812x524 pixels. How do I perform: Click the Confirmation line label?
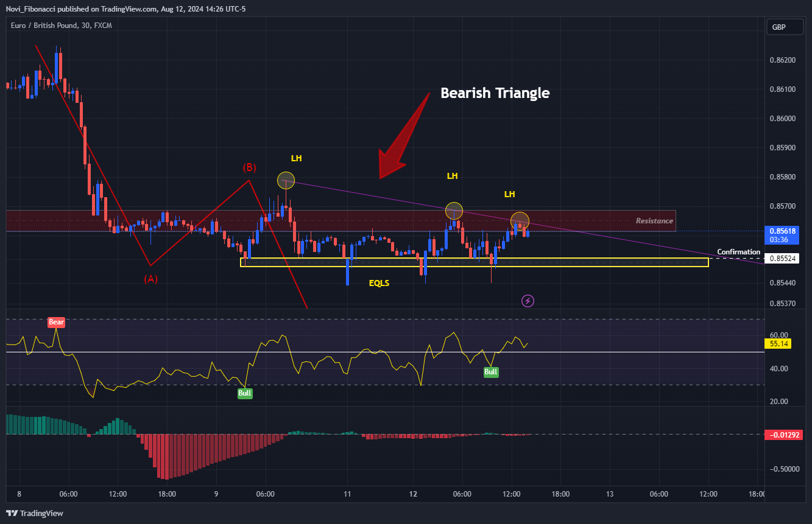coord(738,252)
